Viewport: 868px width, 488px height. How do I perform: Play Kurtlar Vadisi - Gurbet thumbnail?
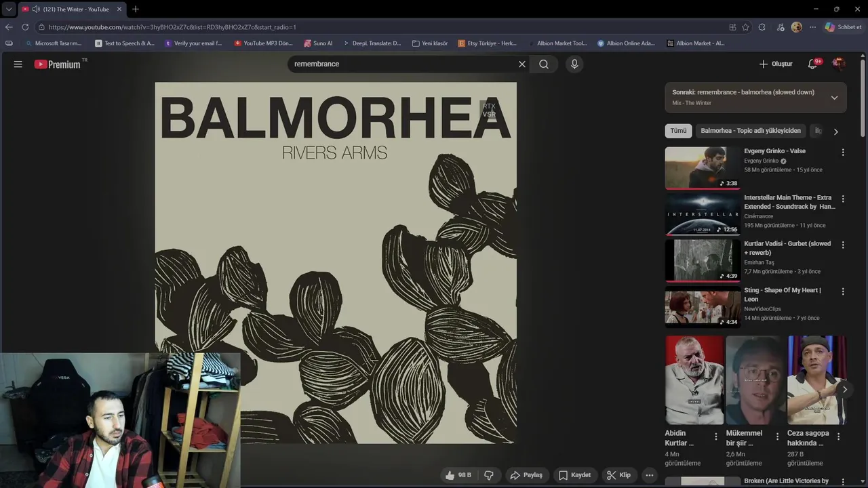(x=703, y=260)
